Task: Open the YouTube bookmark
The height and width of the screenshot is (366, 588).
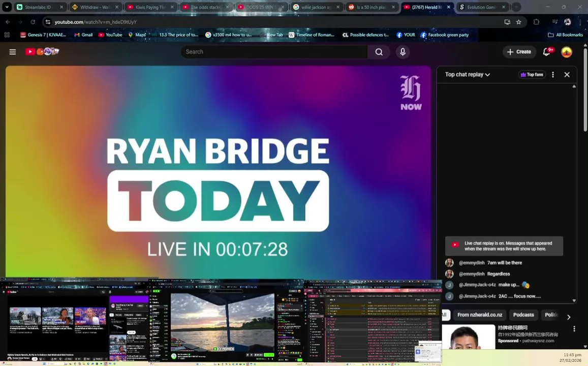Action: coord(110,35)
